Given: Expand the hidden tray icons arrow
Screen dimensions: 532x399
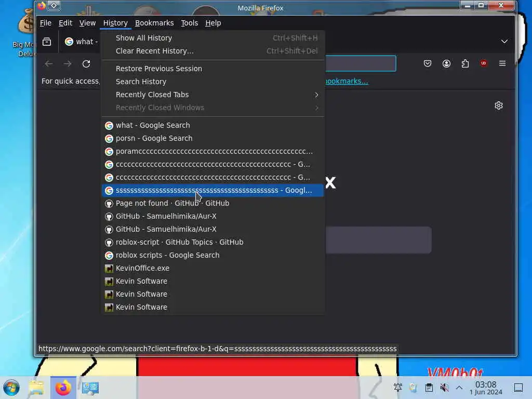Looking at the screenshot, I should point(459,388).
